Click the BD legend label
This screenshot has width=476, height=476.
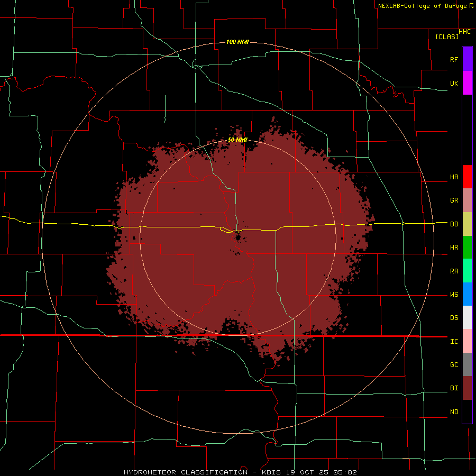(x=454, y=224)
